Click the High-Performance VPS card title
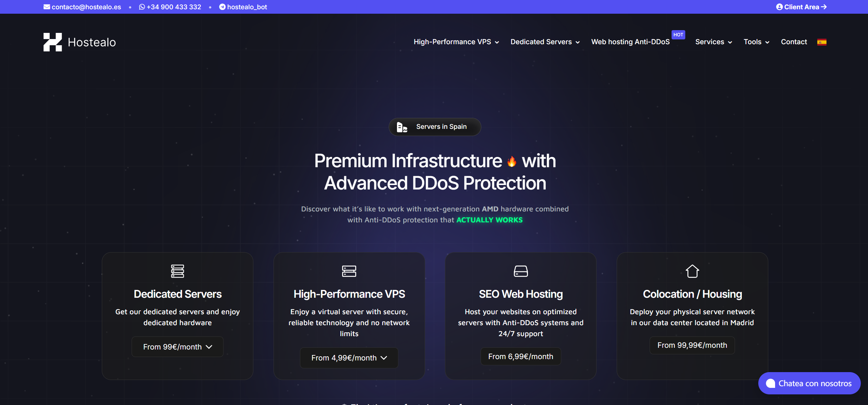 pyautogui.click(x=349, y=294)
